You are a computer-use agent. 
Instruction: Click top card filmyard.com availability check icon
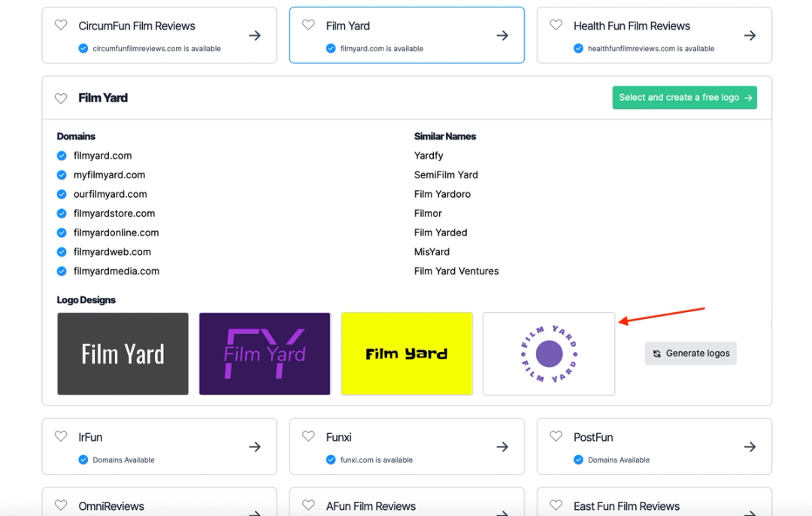[330, 49]
